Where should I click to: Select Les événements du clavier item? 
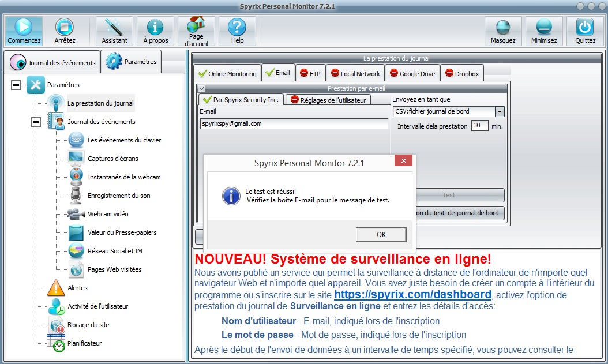pyautogui.click(x=124, y=140)
